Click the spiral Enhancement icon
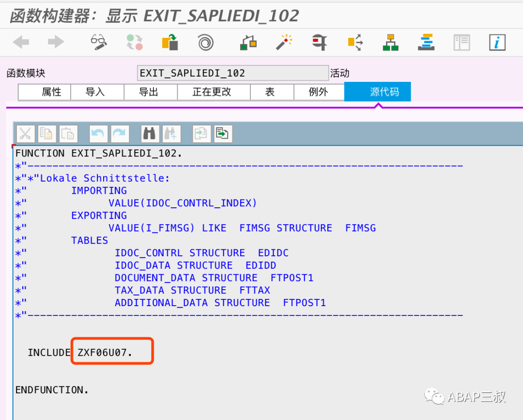Viewport: 523px width, 420px height. [x=206, y=42]
